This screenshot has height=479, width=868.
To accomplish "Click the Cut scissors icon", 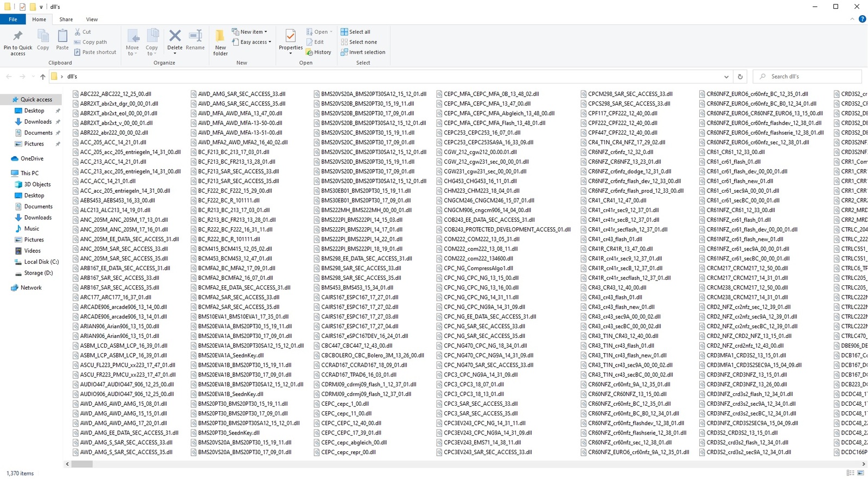I will (x=78, y=32).
